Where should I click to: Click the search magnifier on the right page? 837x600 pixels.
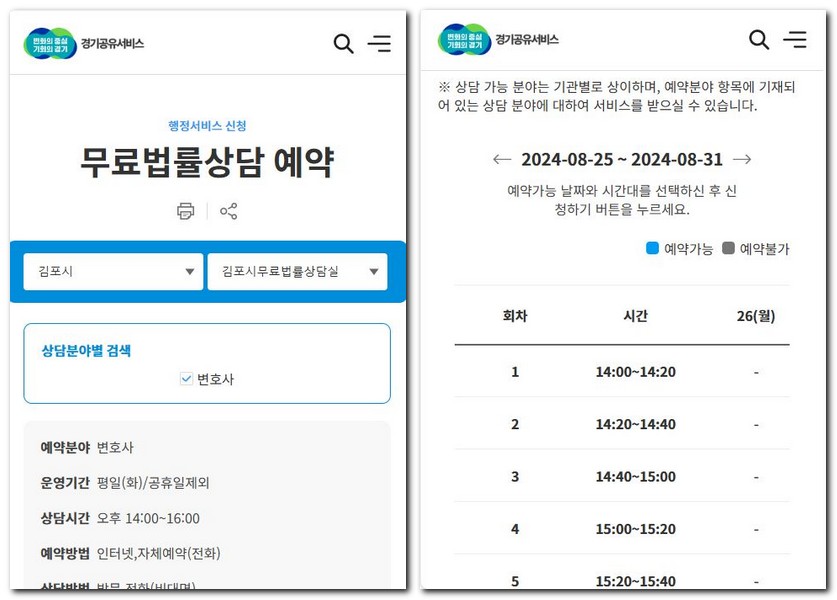[x=758, y=40]
